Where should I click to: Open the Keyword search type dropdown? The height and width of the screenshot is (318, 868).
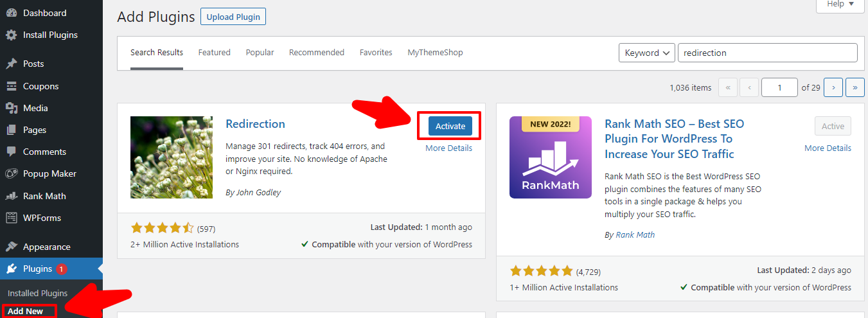click(x=647, y=53)
